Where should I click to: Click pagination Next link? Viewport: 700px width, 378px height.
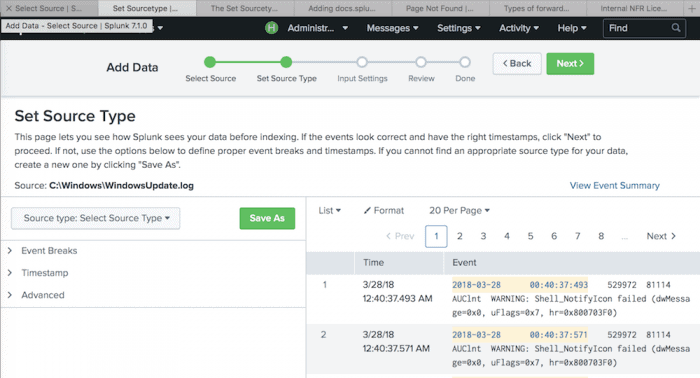661,236
